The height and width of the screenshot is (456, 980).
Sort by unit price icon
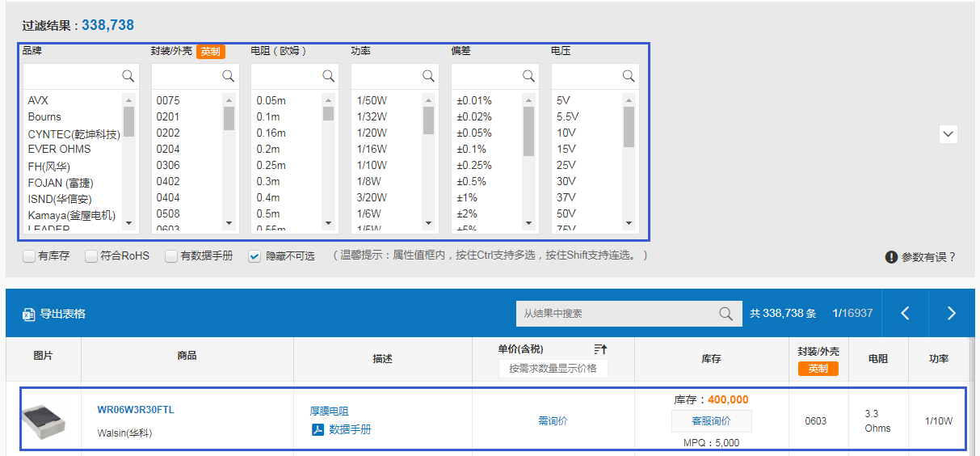click(600, 349)
